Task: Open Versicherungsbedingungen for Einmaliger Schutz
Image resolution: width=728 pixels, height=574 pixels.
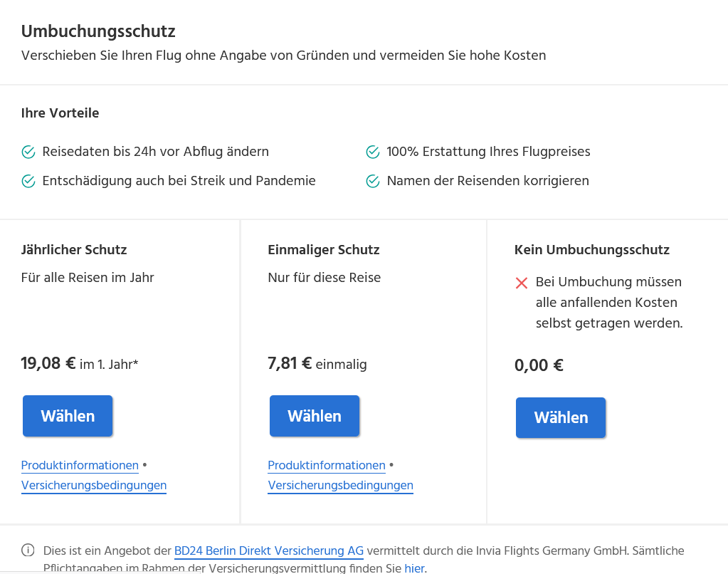Action: pyautogui.click(x=340, y=485)
